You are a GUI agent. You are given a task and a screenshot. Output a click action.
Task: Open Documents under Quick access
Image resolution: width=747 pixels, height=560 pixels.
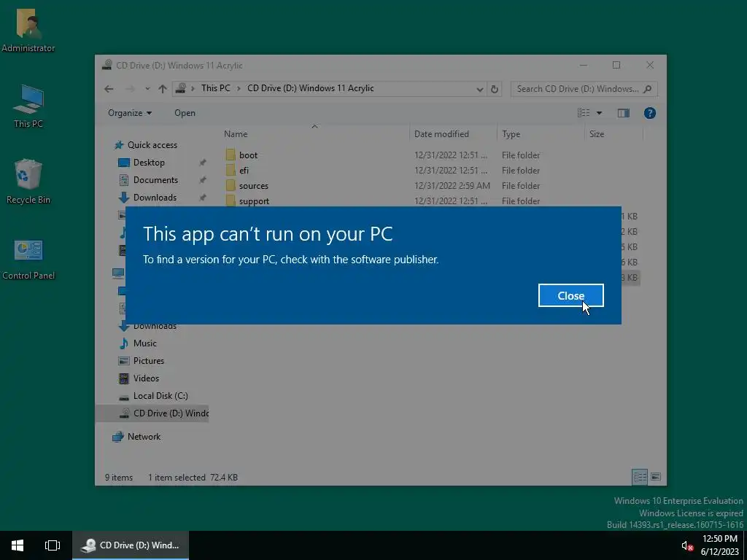[x=149, y=180]
